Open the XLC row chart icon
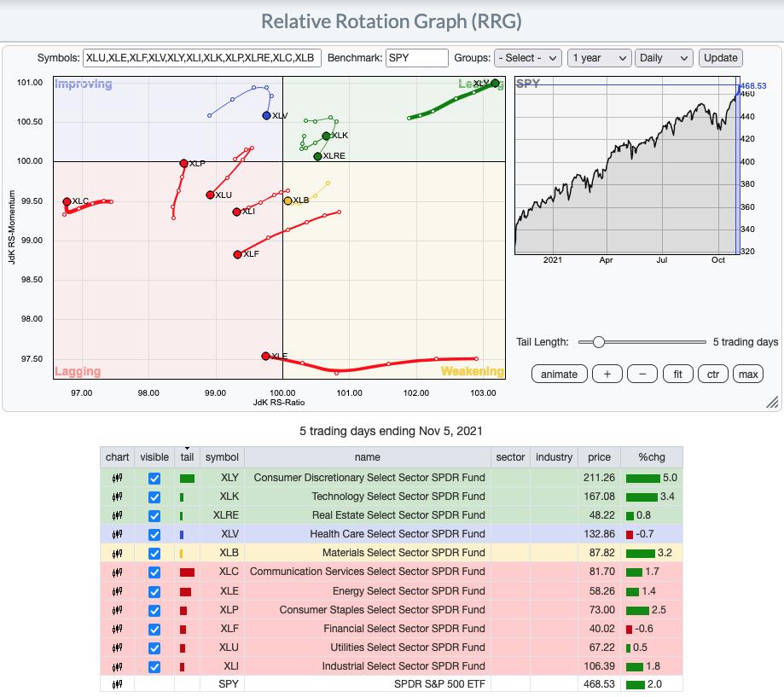The height and width of the screenshot is (697, 784). (x=117, y=572)
